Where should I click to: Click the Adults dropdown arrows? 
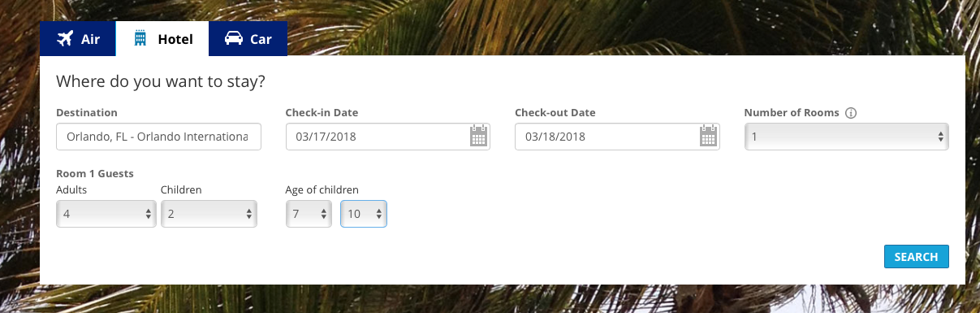(x=149, y=215)
